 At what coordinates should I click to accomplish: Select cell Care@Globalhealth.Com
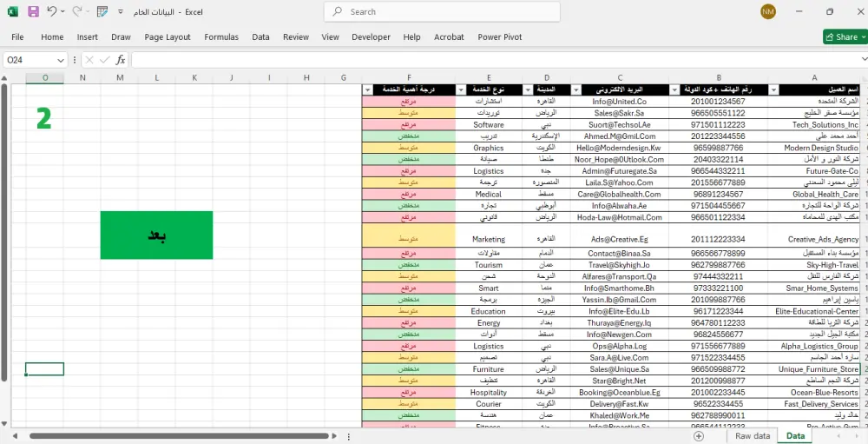tap(620, 195)
